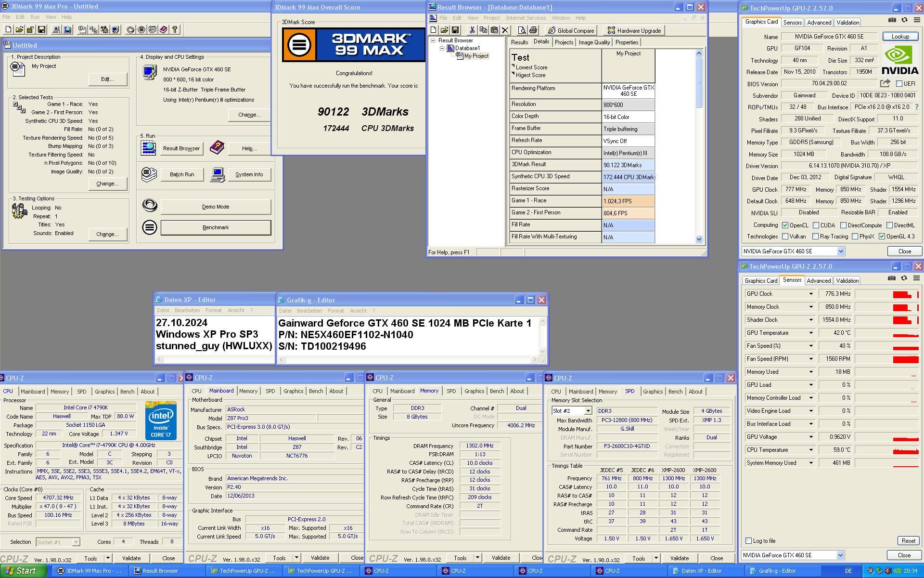Open Fan Speed (RPM) sensor dropdown arrow
The image size is (924, 578).
tap(811, 359)
